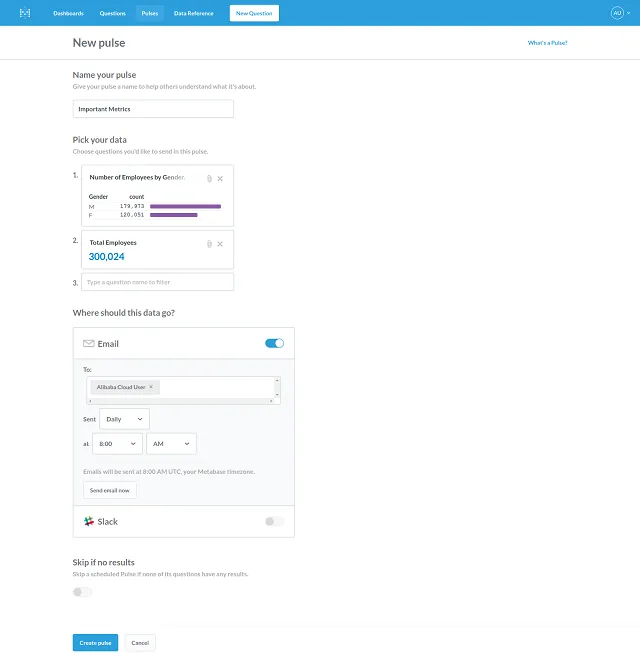Open Data Reference in top navigation
The image size is (640, 661).
click(194, 13)
